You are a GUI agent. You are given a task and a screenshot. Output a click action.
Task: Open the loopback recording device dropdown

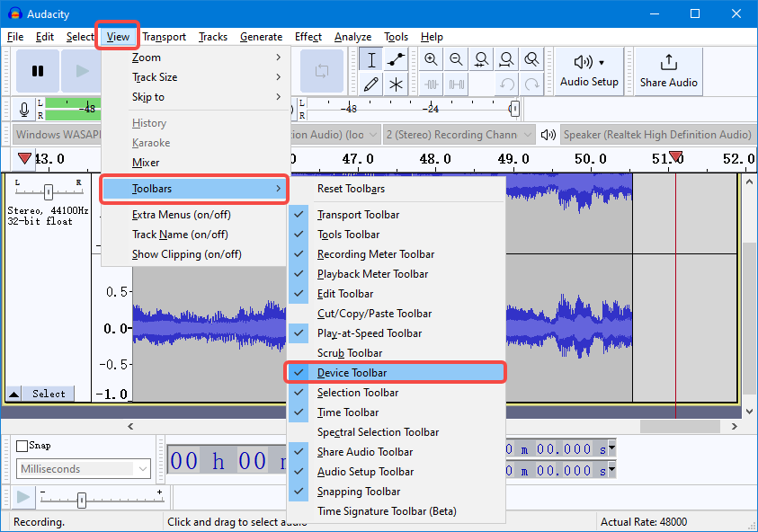[335, 135]
